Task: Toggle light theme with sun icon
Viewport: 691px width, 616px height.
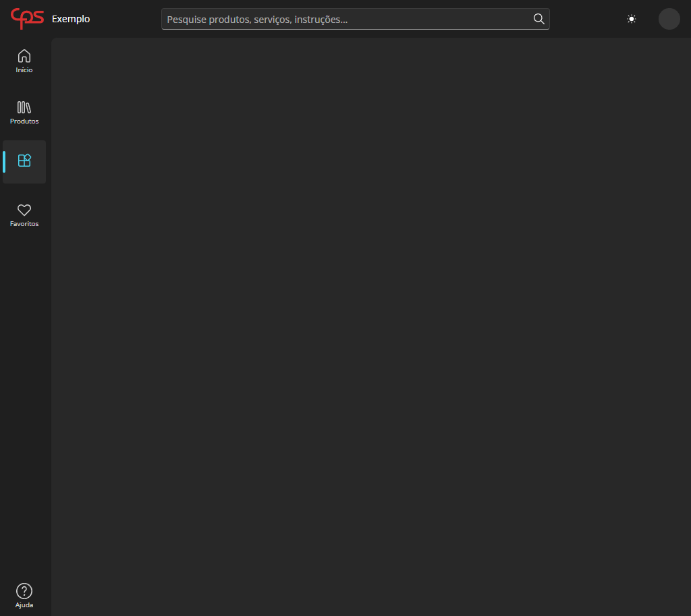Action: pyautogui.click(x=632, y=19)
